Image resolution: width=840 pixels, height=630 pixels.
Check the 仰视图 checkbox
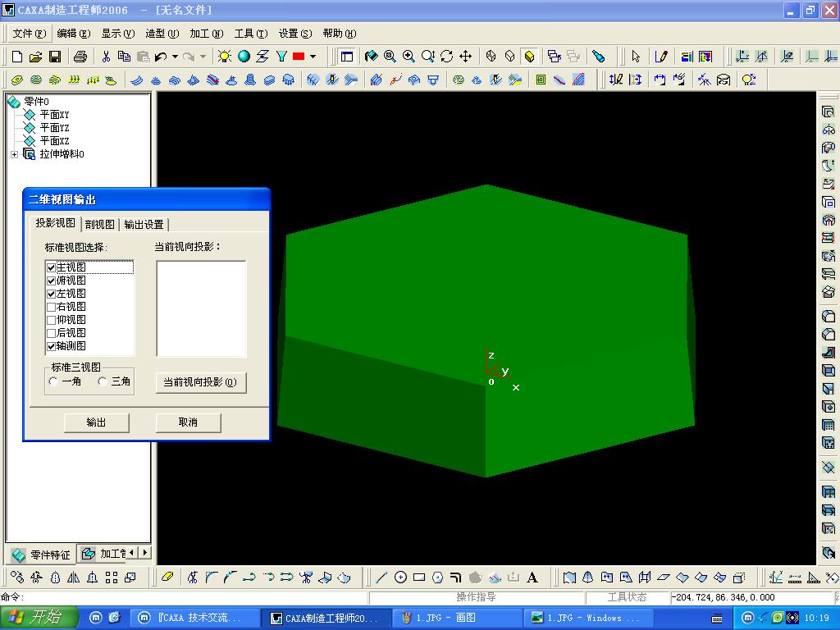[52, 320]
